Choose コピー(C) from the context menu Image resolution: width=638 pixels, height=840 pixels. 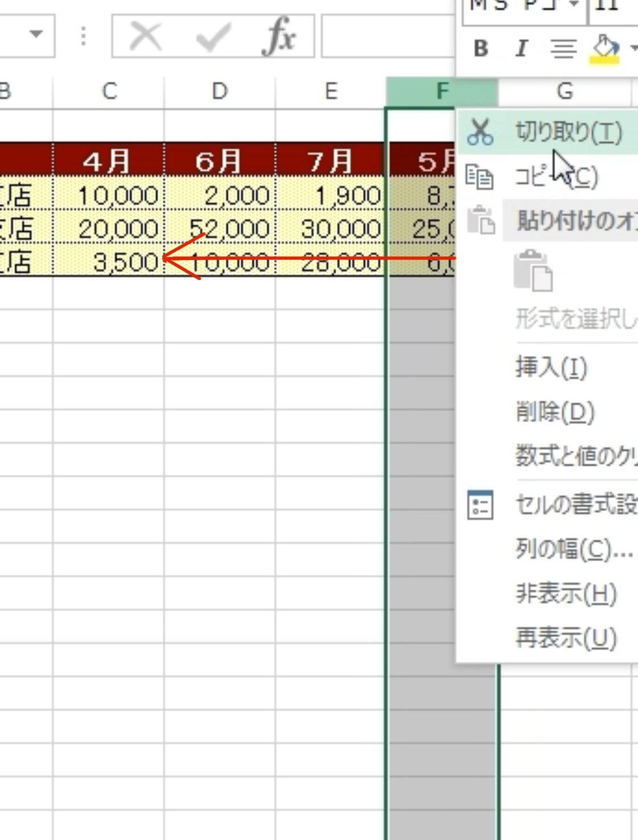(547, 176)
